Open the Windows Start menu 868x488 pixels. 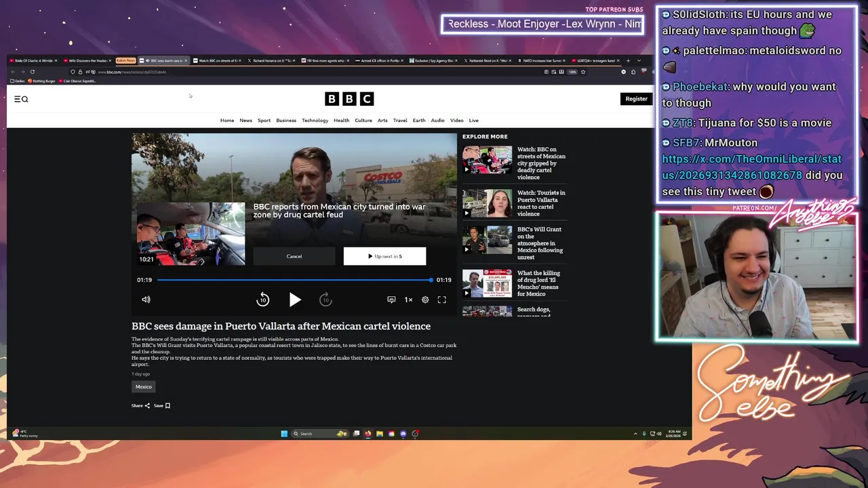tap(284, 434)
